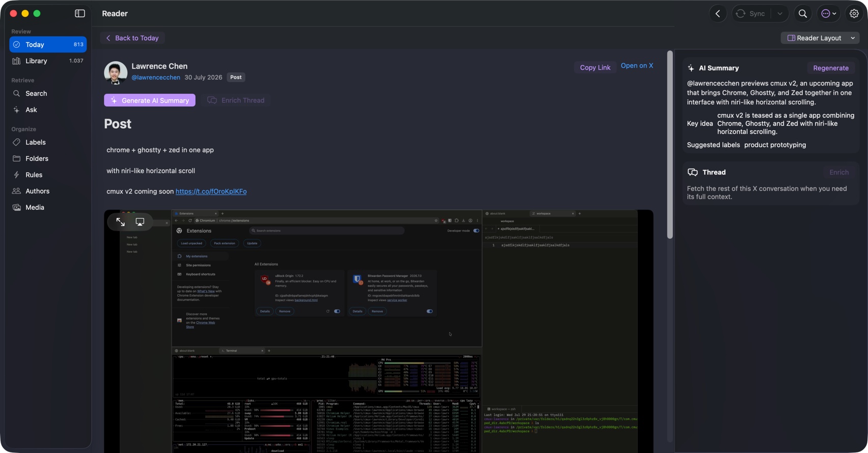
Task: Click Open on X
Action: pyautogui.click(x=637, y=66)
